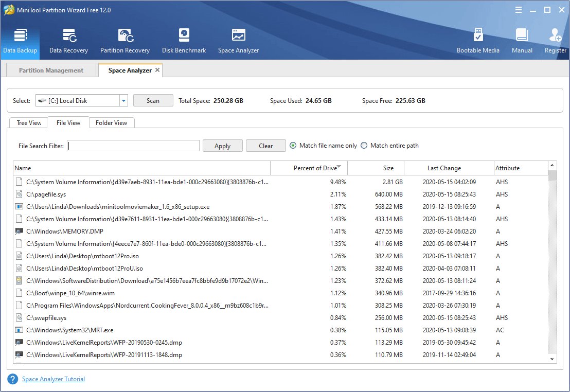Open the Space Analyzer toolbar icon
Screen dimensions: 570x392
(239, 41)
